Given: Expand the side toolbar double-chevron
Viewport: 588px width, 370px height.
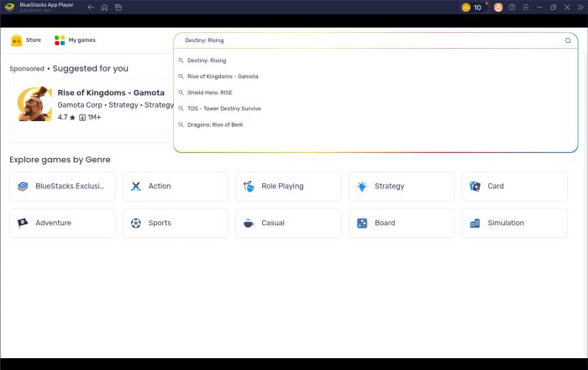Looking at the screenshot, I should (x=580, y=7).
